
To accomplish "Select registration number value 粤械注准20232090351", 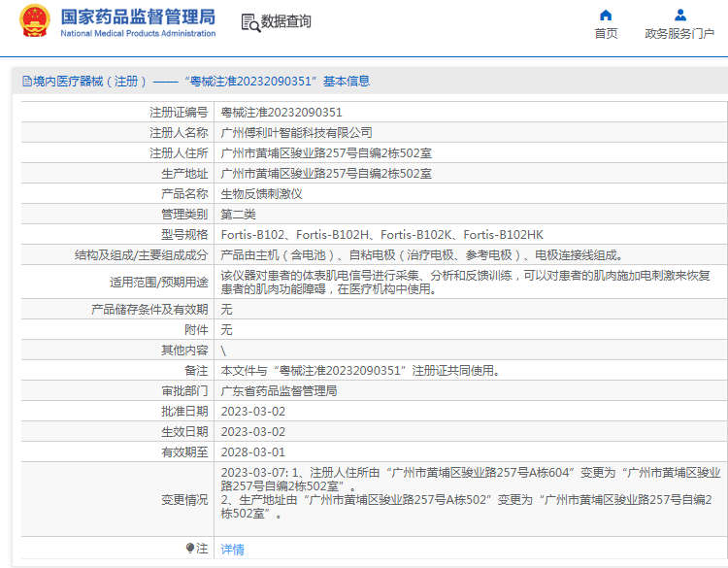I will coord(281,113).
